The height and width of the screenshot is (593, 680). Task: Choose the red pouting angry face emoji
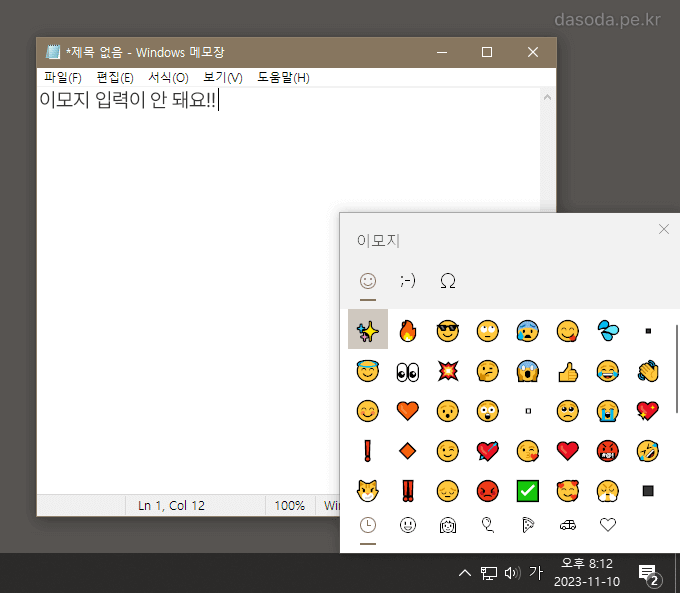[487, 491]
